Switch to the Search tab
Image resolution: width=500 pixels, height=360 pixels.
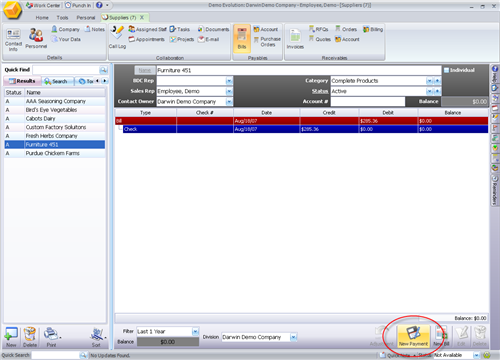click(56, 81)
